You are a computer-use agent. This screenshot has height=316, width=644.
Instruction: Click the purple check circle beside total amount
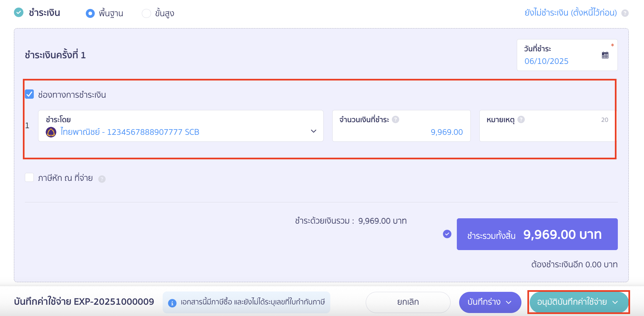(447, 234)
